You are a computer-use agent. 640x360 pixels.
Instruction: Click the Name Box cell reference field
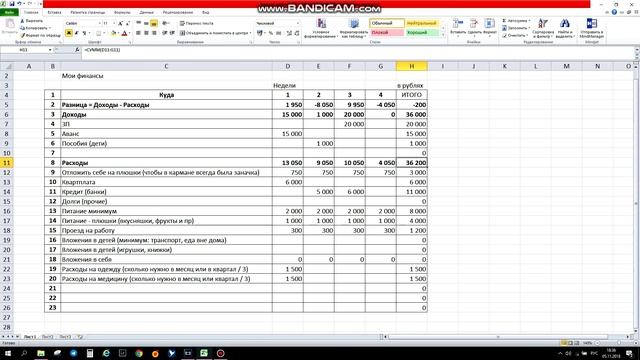point(24,50)
